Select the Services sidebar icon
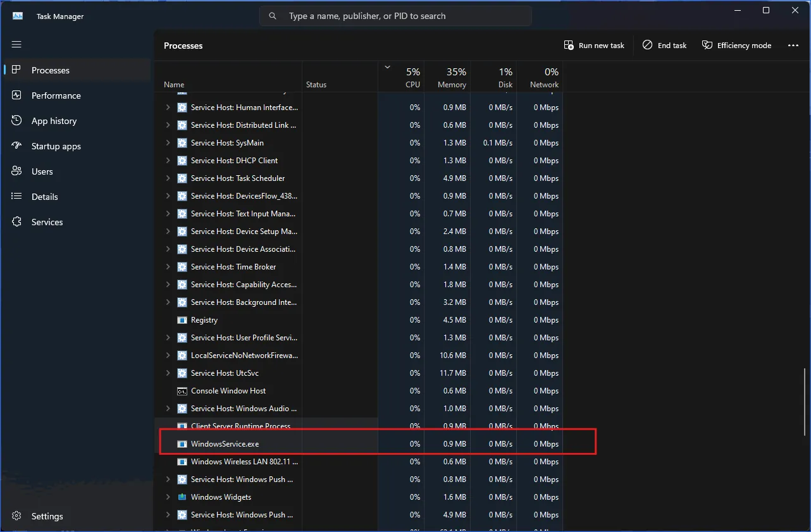 coord(16,221)
